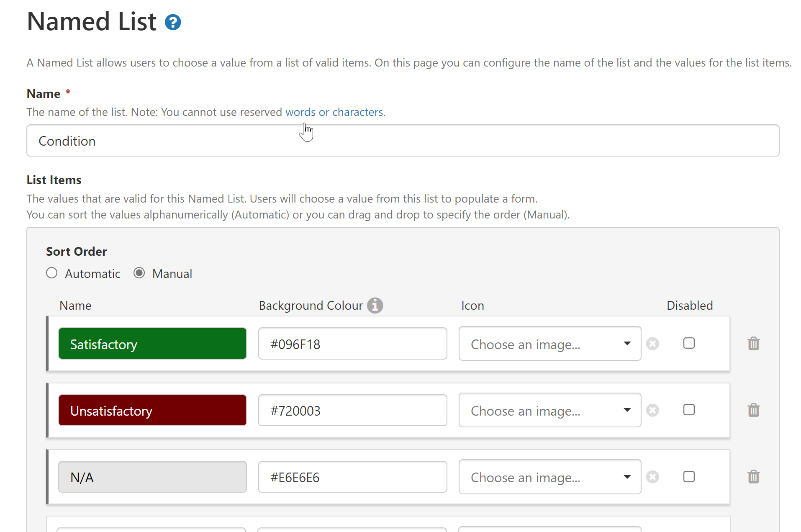Click the help icon beside Named List

click(172, 22)
